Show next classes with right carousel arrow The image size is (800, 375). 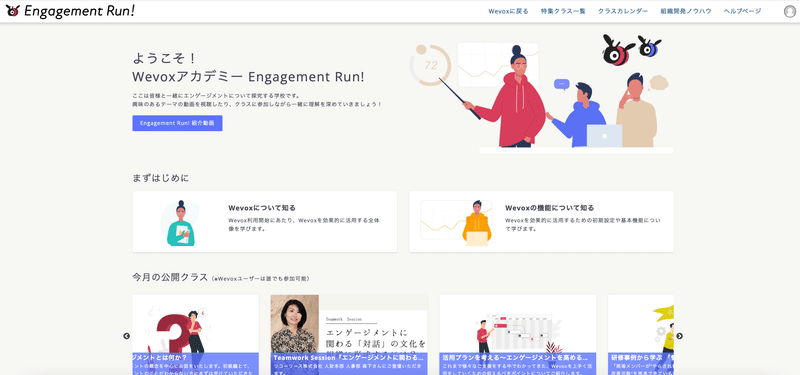(680, 336)
